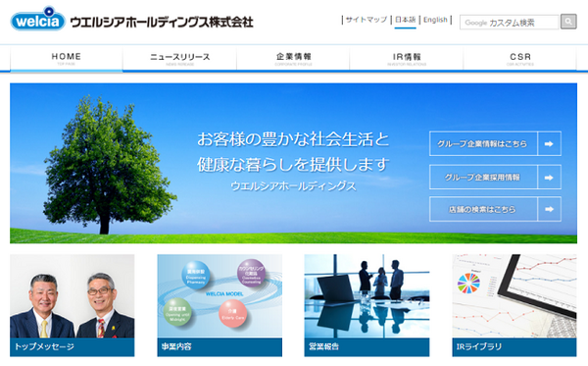The height and width of the screenshot is (366, 588).
Task: Click arrow next to グループ企業採用情報
Action: pyautogui.click(x=550, y=178)
